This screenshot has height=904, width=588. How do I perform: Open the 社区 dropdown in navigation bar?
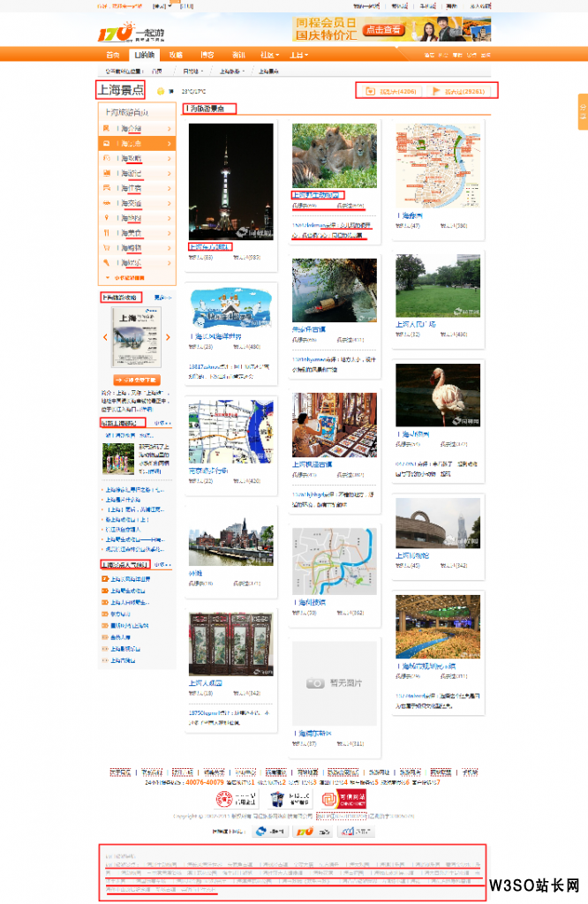[x=270, y=55]
